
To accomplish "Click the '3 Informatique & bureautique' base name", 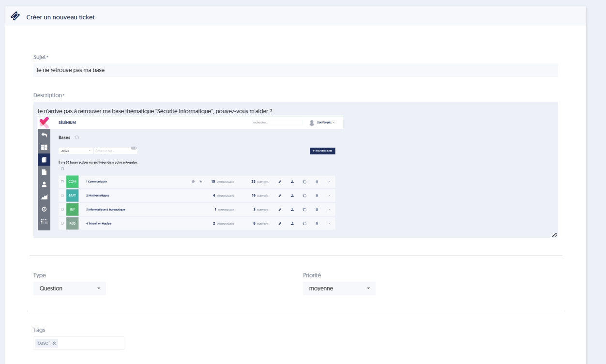I will pyautogui.click(x=106, y=210).
